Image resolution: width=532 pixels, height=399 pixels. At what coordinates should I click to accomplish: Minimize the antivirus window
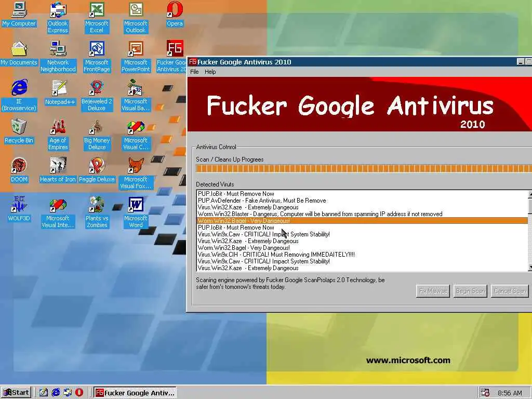click(521, 62)
